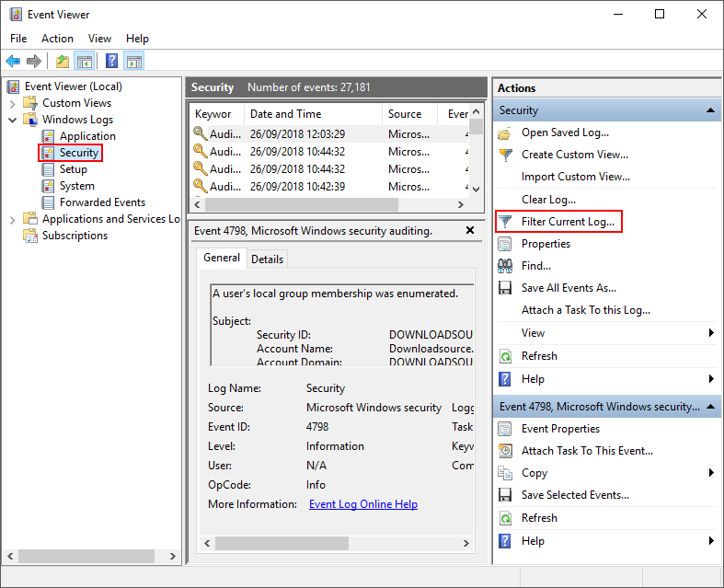The image size is (724, 588).
Task: Click the Up one level folder icon
Action: 63,61
